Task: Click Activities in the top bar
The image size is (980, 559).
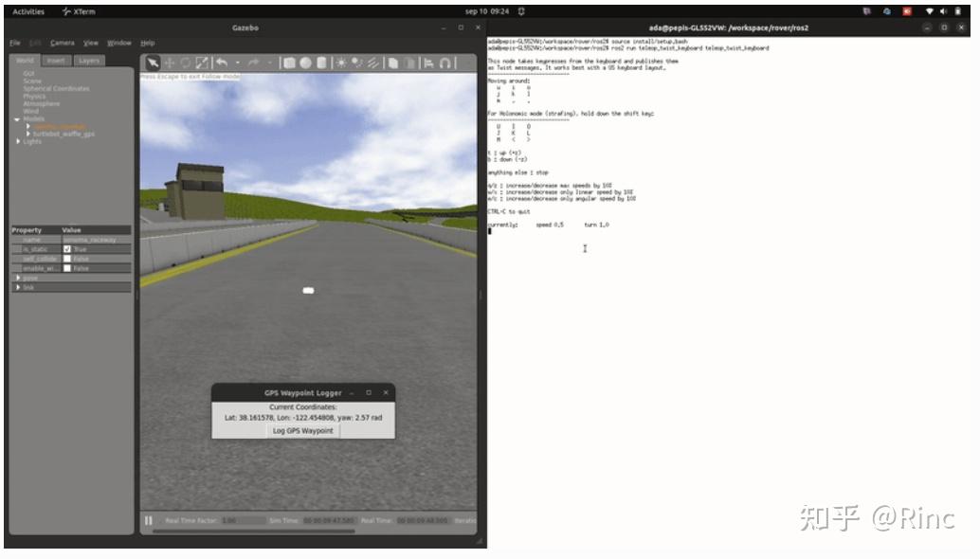Action: coord(28,11)
